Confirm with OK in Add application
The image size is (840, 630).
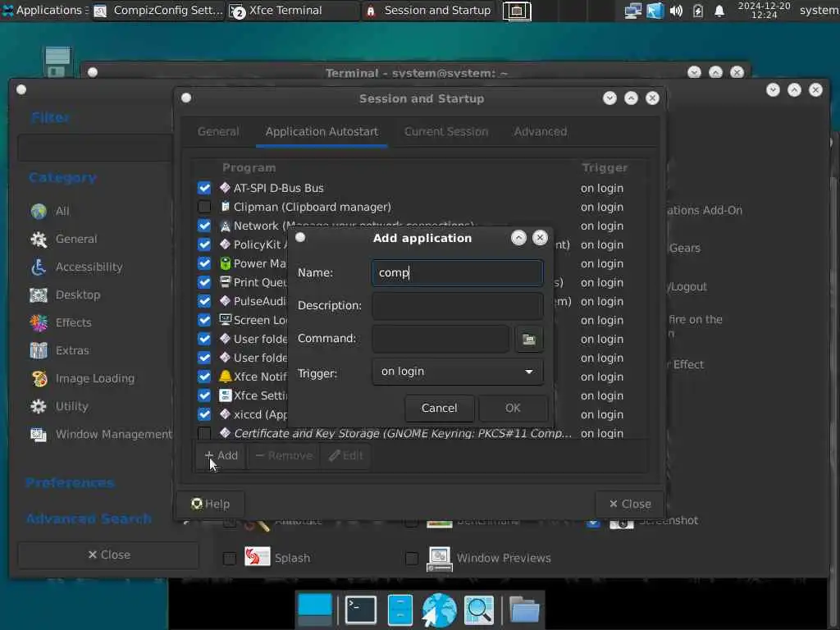point(513,409)
